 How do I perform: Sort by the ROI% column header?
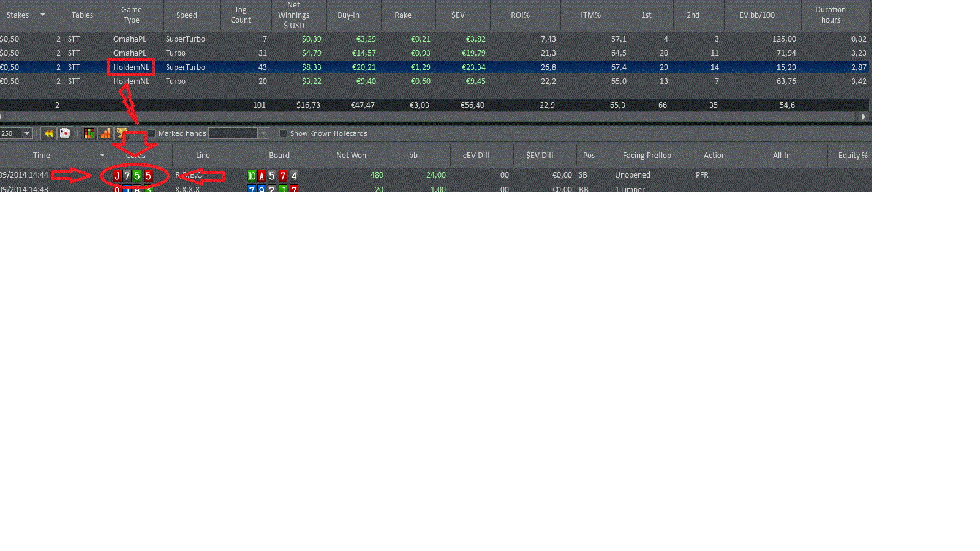click(521, 15)
